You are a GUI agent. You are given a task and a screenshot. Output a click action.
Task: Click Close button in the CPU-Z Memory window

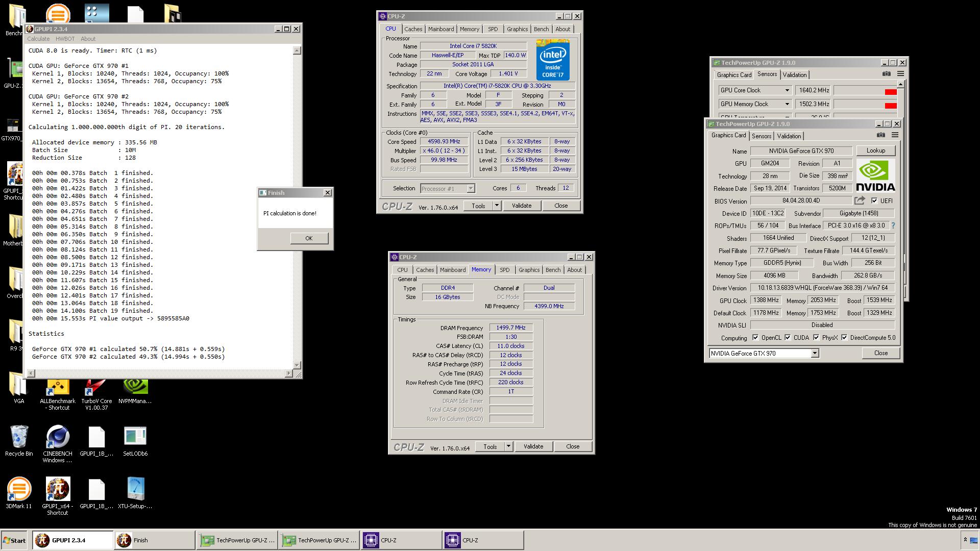(573, 446)
